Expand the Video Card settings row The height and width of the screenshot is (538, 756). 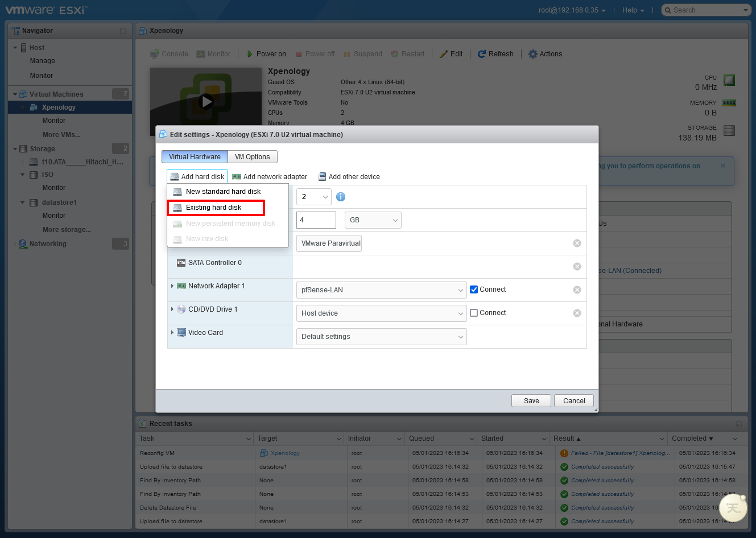pyautogui.click(x=172, y=333)
